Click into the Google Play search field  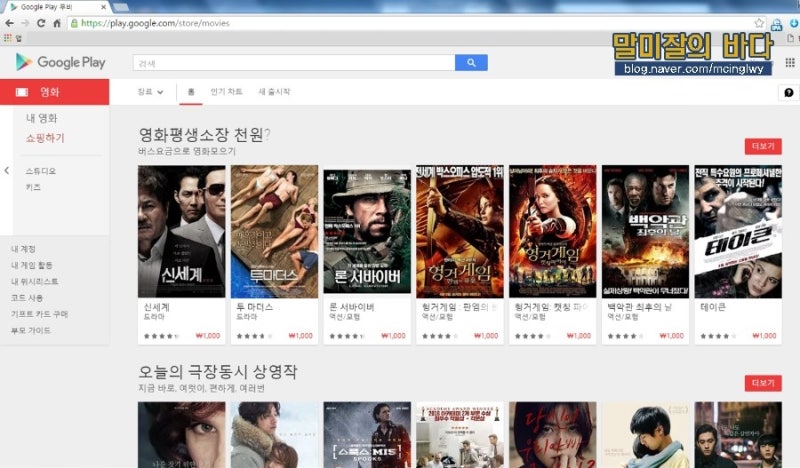[x=294, y=63]
